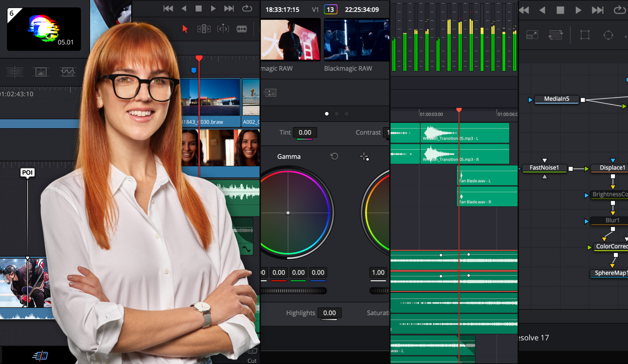This screenshot has height=364, width=628.
Task: Toggle the V1 track destination
Action: tap(315, 9)
